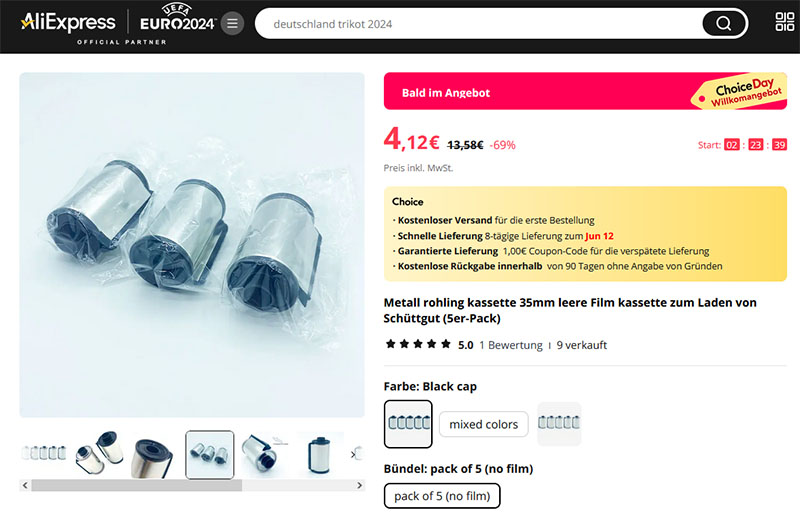This screenshot has width=800, height=523.
Task: Choose the mixed colors option
Action: [484, 424]
